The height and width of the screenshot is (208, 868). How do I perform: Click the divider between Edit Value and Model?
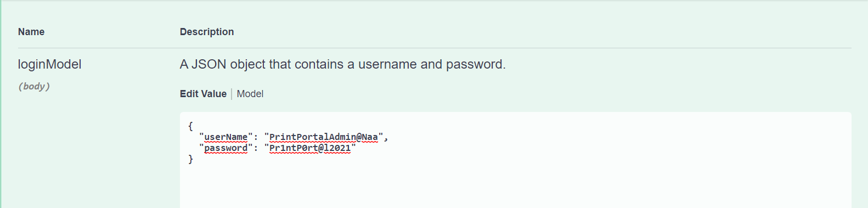pos(232,94)
